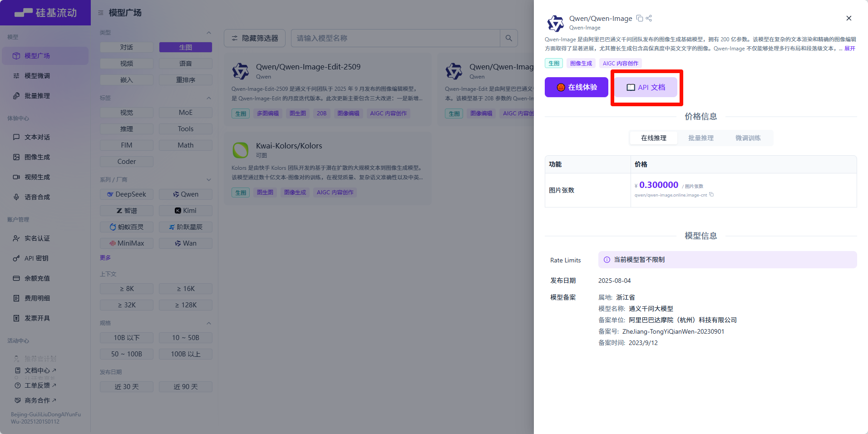Click the price value 0.300000
Viewport: 868px width, 434px height.
pos(659,185)
